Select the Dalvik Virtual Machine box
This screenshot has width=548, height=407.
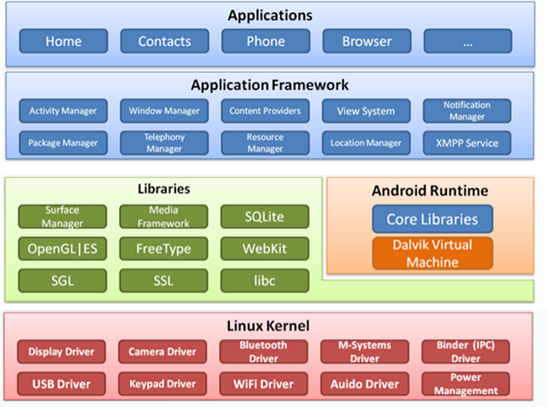point(433,253)
